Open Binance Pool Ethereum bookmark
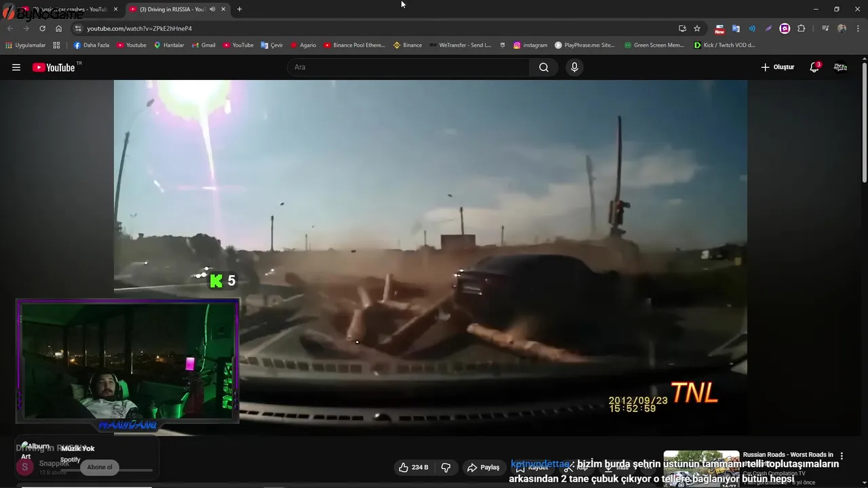 point(354,45)
